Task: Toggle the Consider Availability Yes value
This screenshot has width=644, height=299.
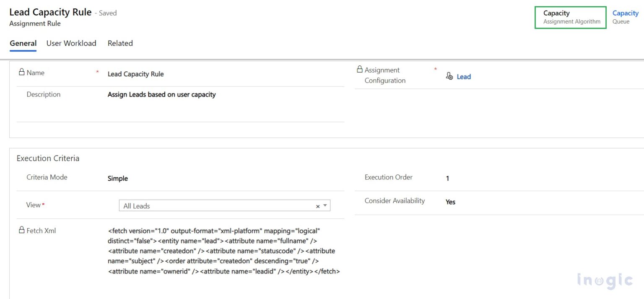Action: (450, 202)
